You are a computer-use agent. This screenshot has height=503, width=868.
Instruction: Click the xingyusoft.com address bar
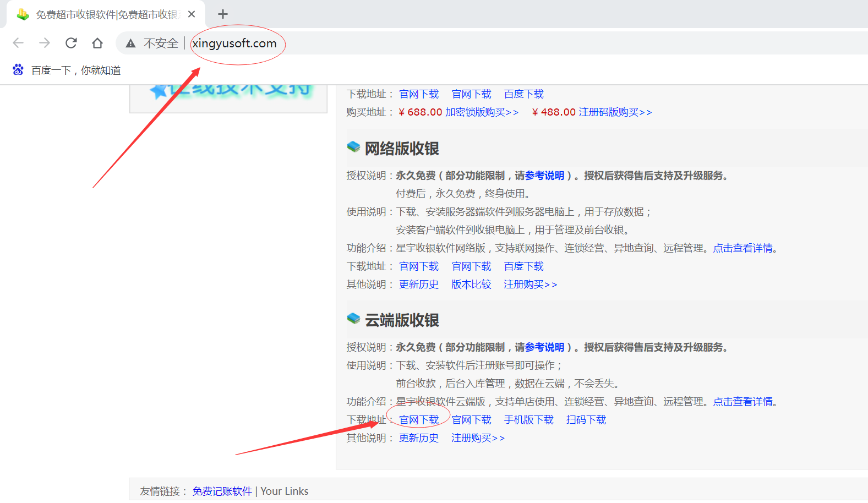[x=234, y=43]
